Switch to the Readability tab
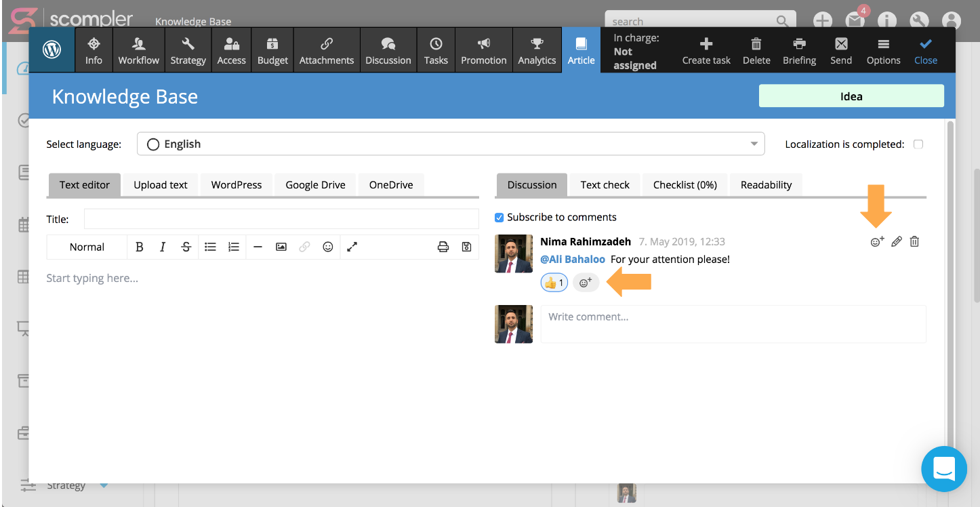Image resolution: width=980 pixels, height=507 pixels. click(766, 185)
